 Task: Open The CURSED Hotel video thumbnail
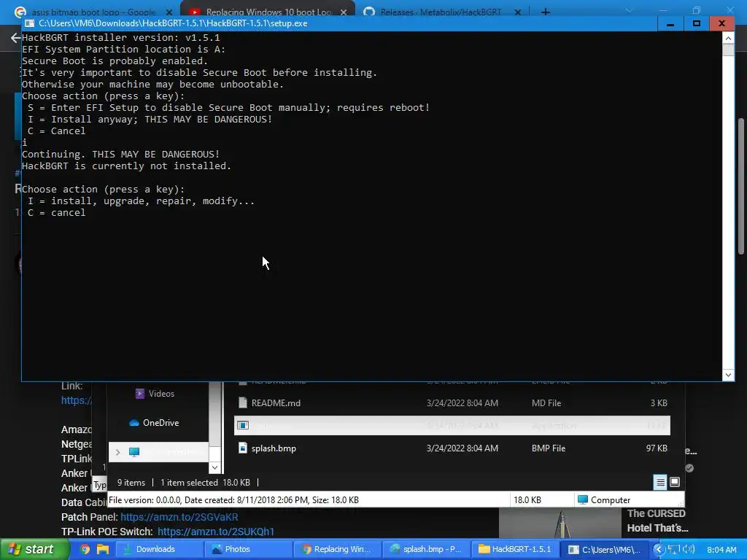(560, 523)
